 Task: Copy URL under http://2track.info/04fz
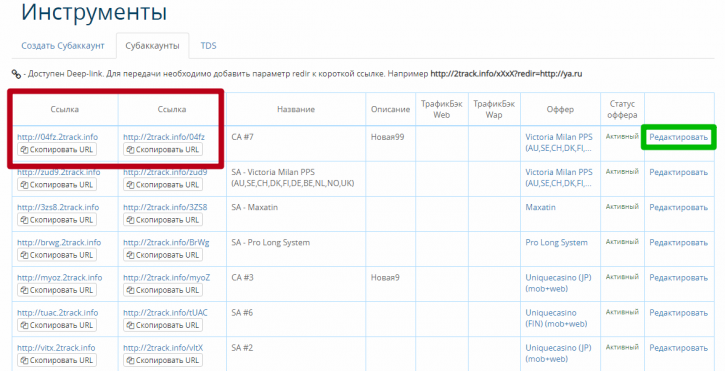pos(163,149)
